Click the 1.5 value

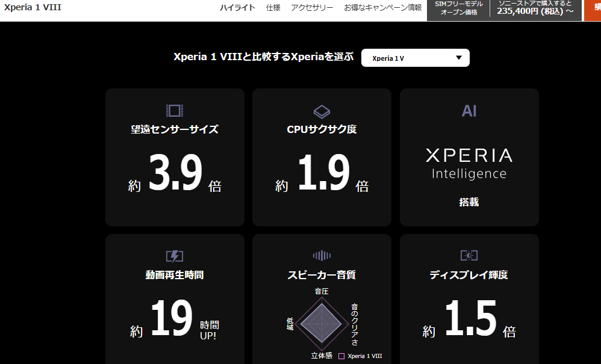coord(471,318)
